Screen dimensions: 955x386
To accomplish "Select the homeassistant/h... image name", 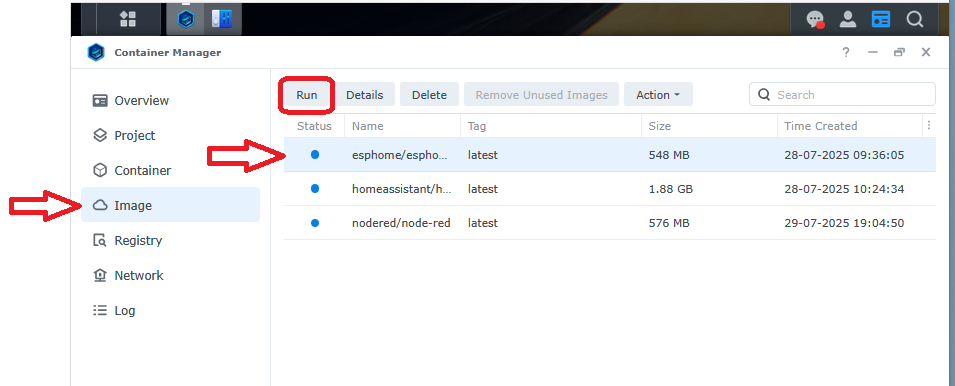I will pos(402,189).
